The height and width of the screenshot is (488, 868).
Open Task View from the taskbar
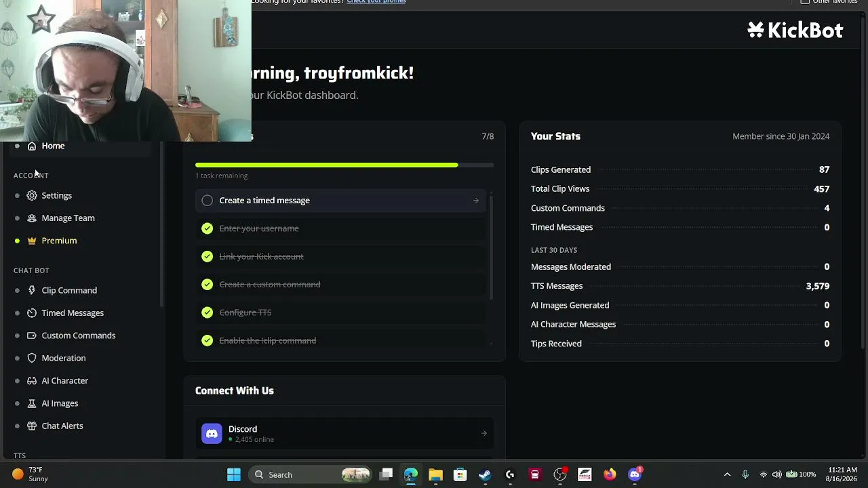[386, 474]
